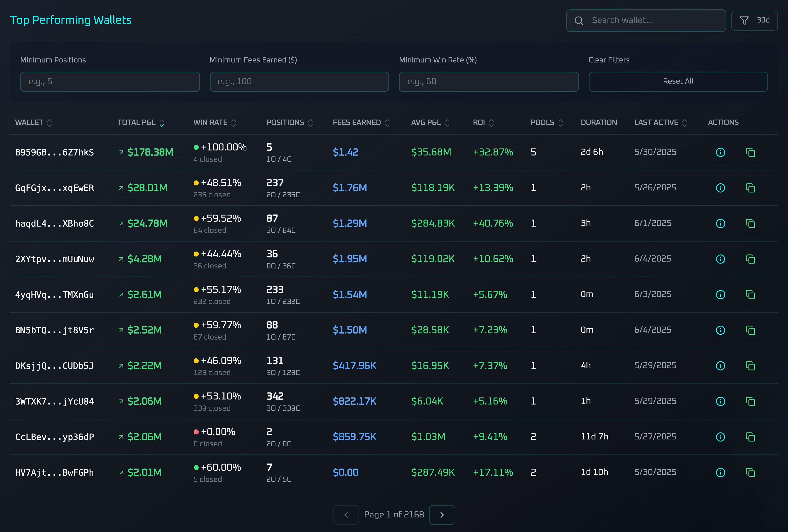Image resolution: width=788 pixels, height=532 pixels.
Task: Copy the 2XYtpv...mUuNuw wallet address
Action: (750, 259)
